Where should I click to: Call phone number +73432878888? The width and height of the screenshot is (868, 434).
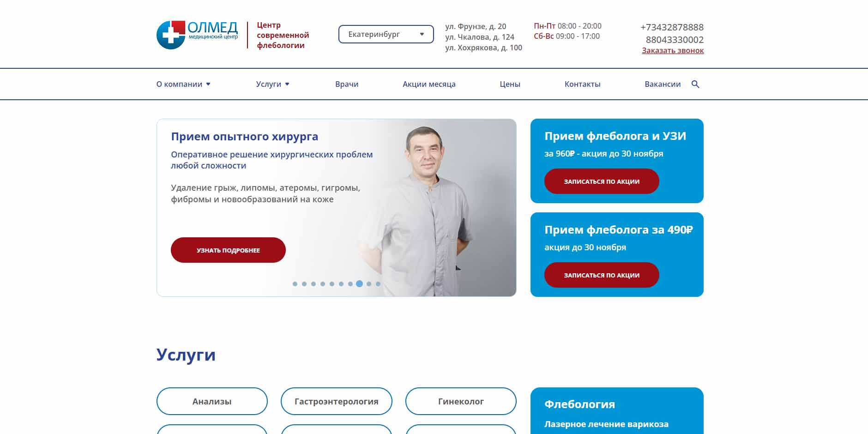[672, 27]
